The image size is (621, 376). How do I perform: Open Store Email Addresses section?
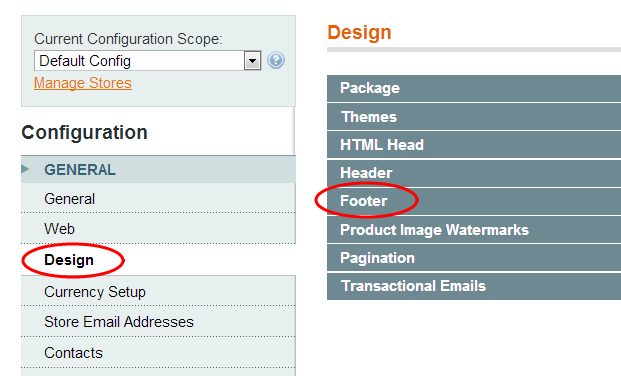(158, 322)
